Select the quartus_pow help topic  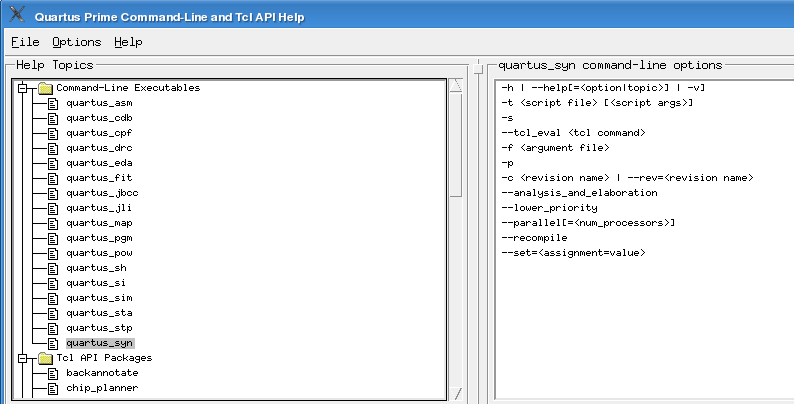pos(99,253)
